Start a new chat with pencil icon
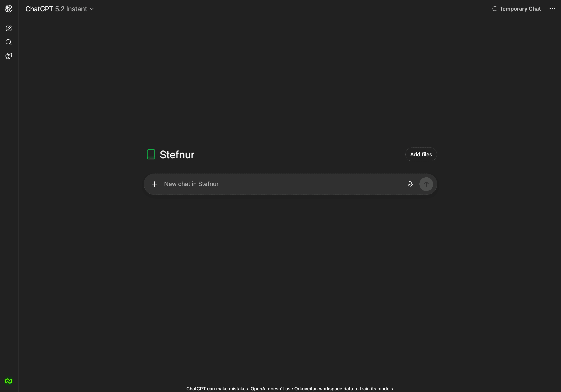The width and height of the screenshot is (561, 392). 8,28
